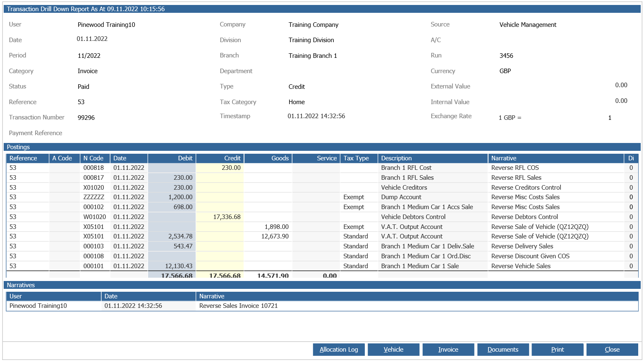Click goods value 1,898.00
This screenshot has height=362, width=644.
click(x=277, y=227)
